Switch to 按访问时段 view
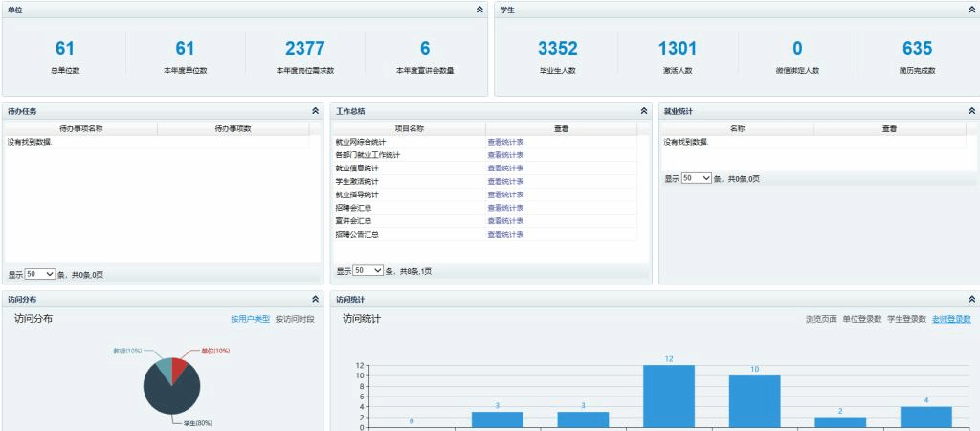 (295, 319)
